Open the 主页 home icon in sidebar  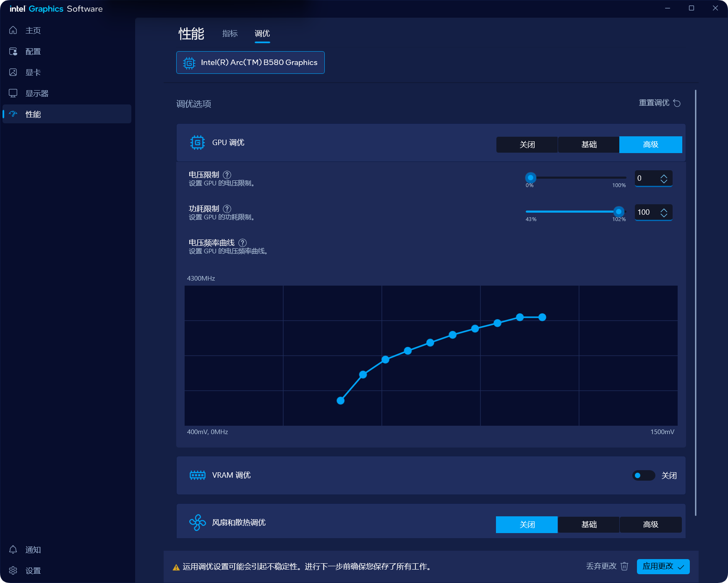click(x=13, y=30)
